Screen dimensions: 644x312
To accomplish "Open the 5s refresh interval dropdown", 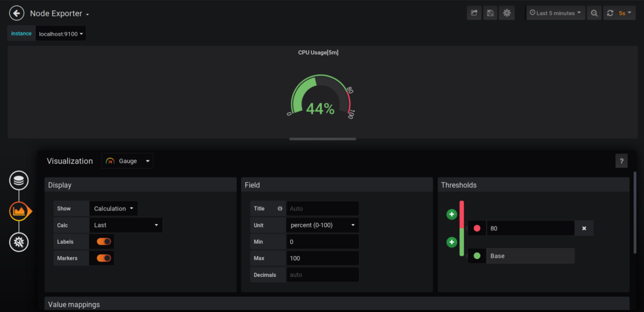I will click(626, 13).
